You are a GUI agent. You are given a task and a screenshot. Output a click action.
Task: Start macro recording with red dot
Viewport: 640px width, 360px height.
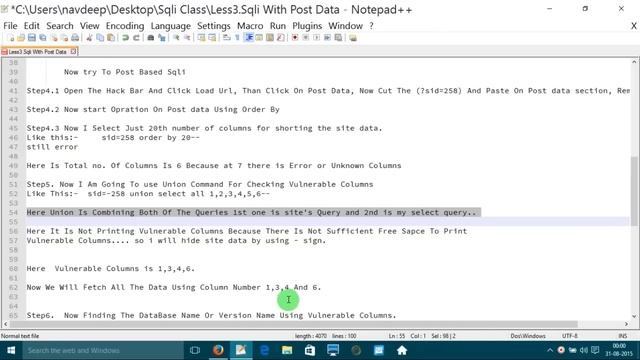pyautogui.click(x=295, y=38)
